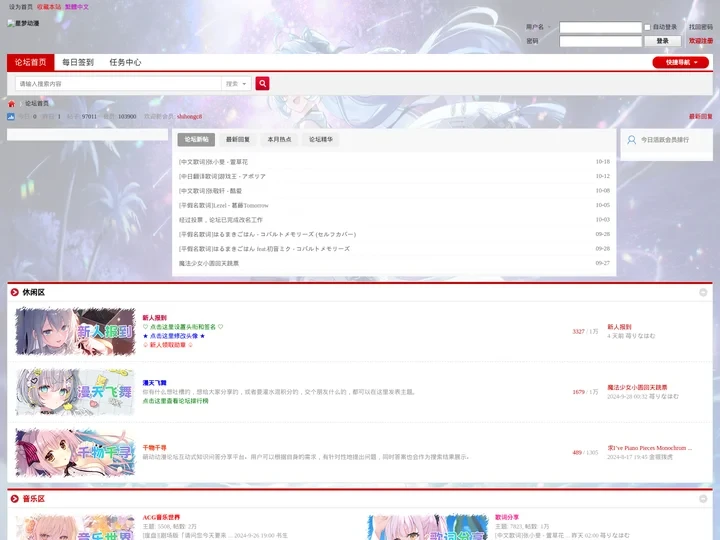
Task: Click the red search magnifier button
Action: point(262,83)
